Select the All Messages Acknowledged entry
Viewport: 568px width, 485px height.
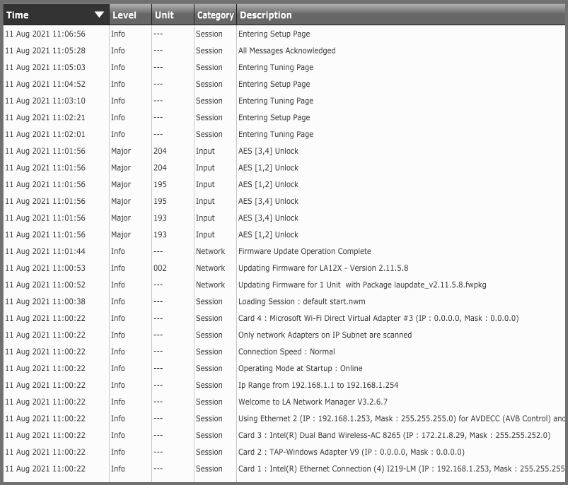pyautogui.click(x=284, y=51)
